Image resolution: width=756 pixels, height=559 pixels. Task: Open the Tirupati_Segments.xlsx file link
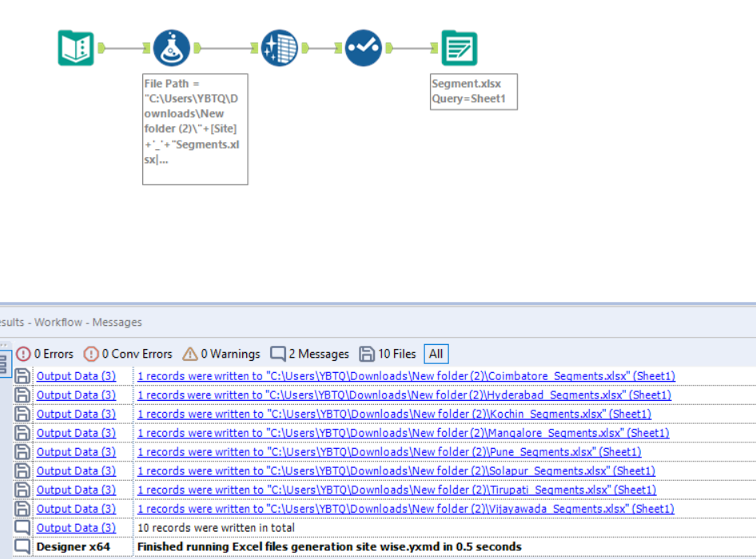tap(396, 490)
